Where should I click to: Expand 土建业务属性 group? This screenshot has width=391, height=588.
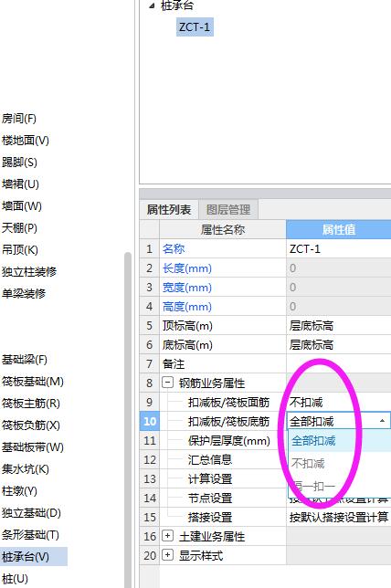click(168, 536)
